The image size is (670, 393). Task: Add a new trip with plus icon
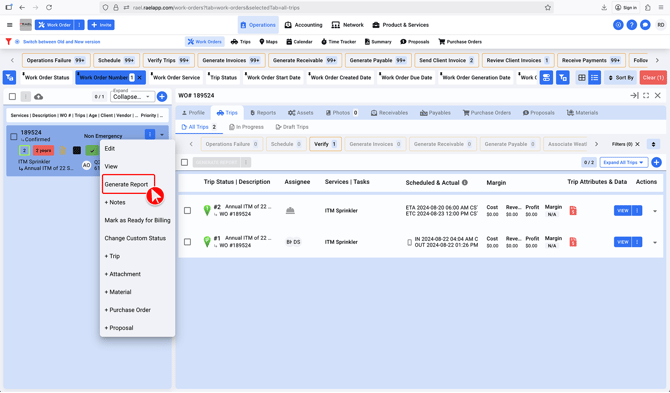click(656, 162)
